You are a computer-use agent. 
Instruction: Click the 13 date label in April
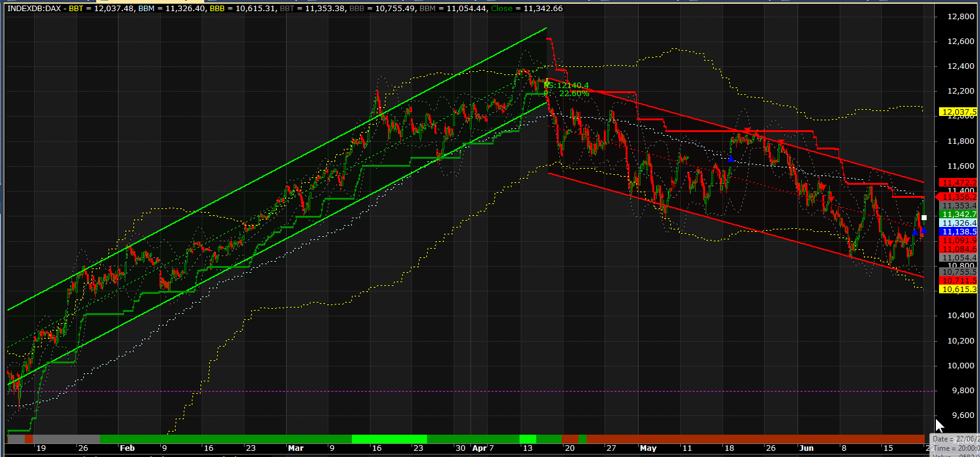click(x=528, y=448)
